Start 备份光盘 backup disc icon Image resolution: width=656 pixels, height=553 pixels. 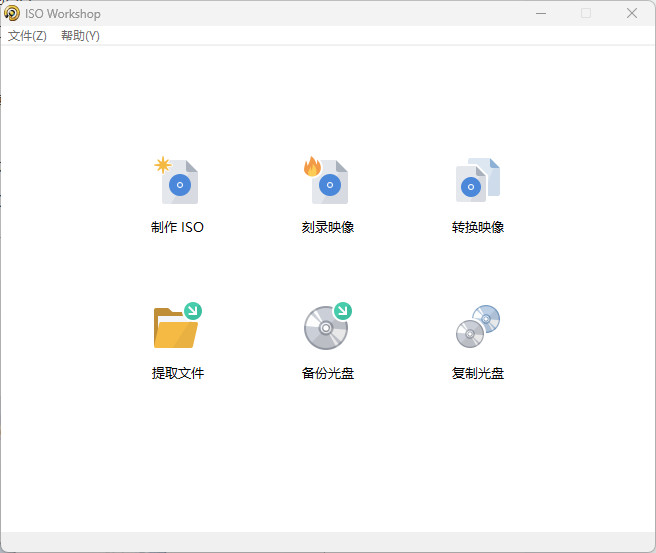[328, 325]
